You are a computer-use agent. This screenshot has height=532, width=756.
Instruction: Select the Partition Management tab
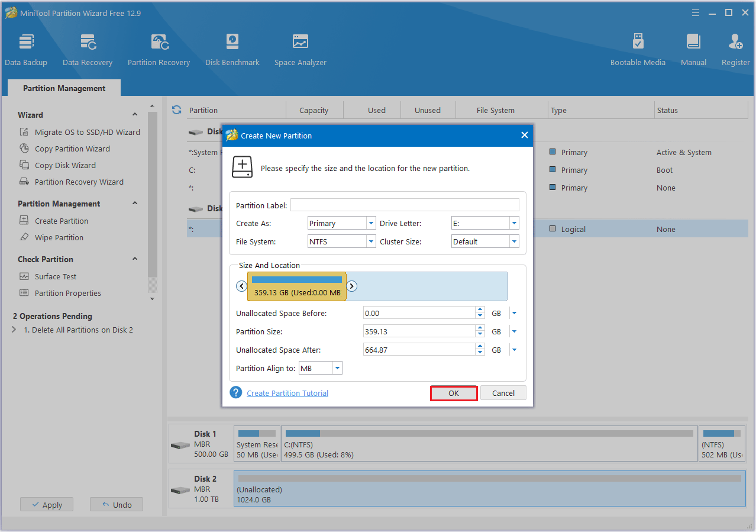tap(64, 88)
